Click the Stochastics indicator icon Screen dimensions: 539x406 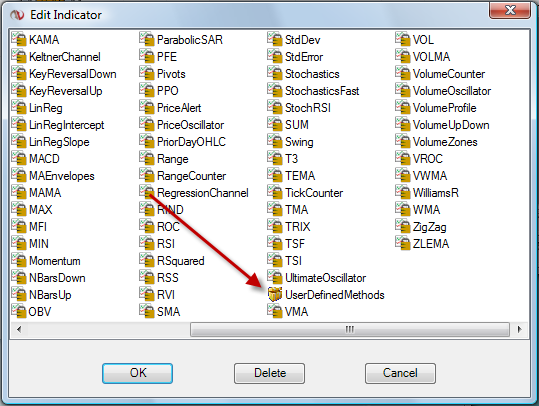pyautogui.click(x=275, y=73)
